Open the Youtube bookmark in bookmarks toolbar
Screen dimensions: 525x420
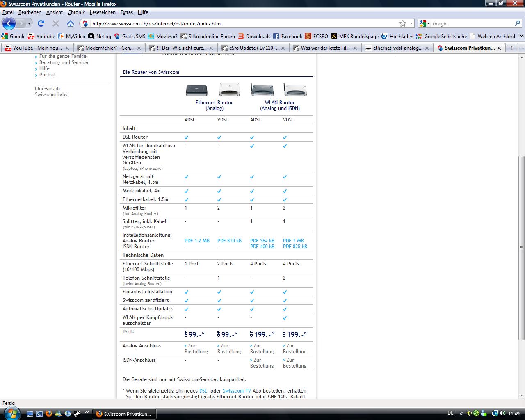41,36
